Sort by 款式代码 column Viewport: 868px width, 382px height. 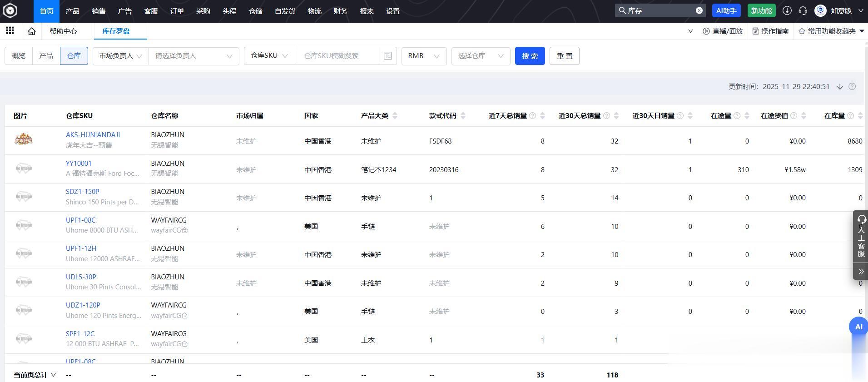click(x=463, y=116)
